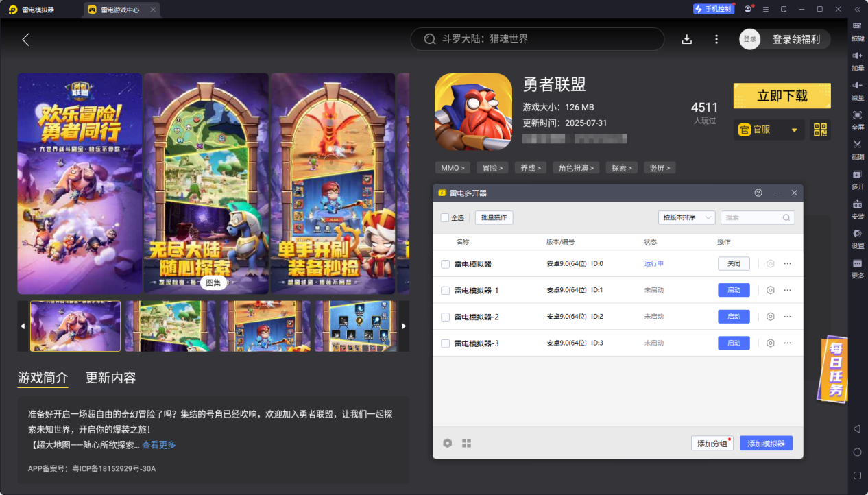Open settings gear for 雷电模拟器-1
The height and width of the screenshot is (495, 868).
pos(771,290)
